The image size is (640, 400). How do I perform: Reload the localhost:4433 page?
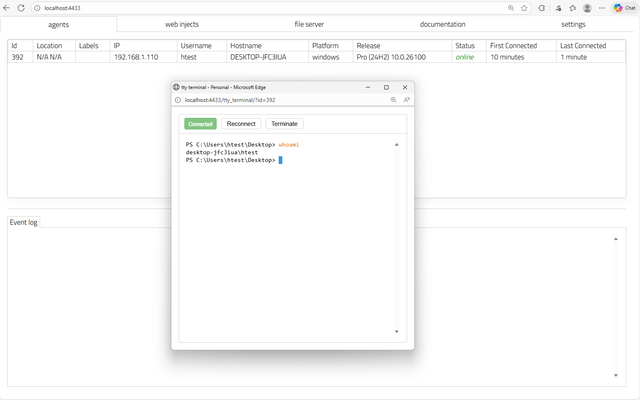(x=21, y=8)
